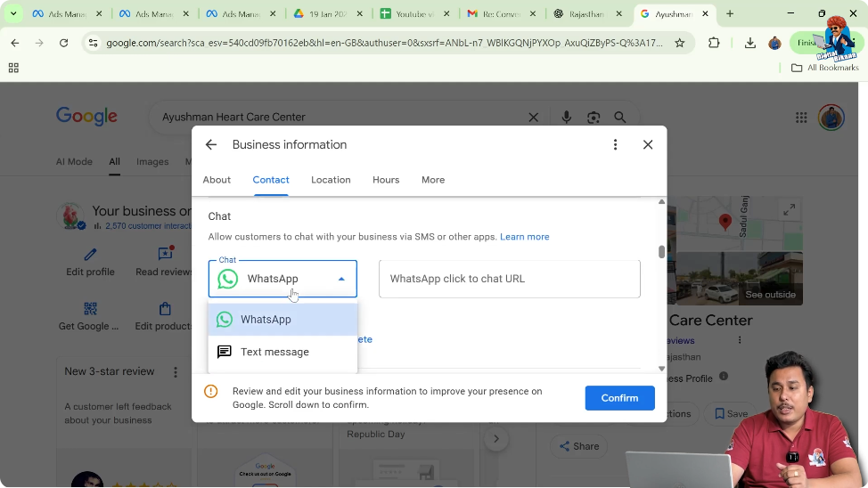Select the Images search tab
This screenshot has width=868, height=488.
[152, 161]
